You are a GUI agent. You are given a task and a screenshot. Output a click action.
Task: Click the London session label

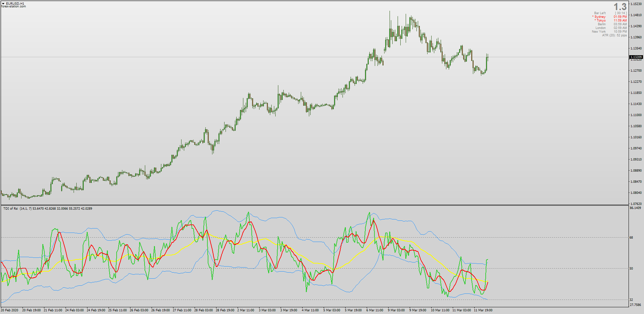(601, 28)
